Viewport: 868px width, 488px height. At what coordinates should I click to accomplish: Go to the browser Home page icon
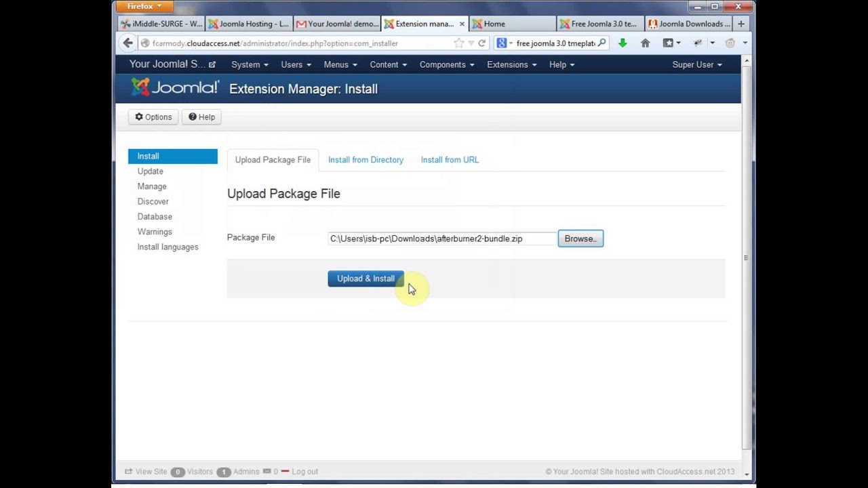point(646,43)
